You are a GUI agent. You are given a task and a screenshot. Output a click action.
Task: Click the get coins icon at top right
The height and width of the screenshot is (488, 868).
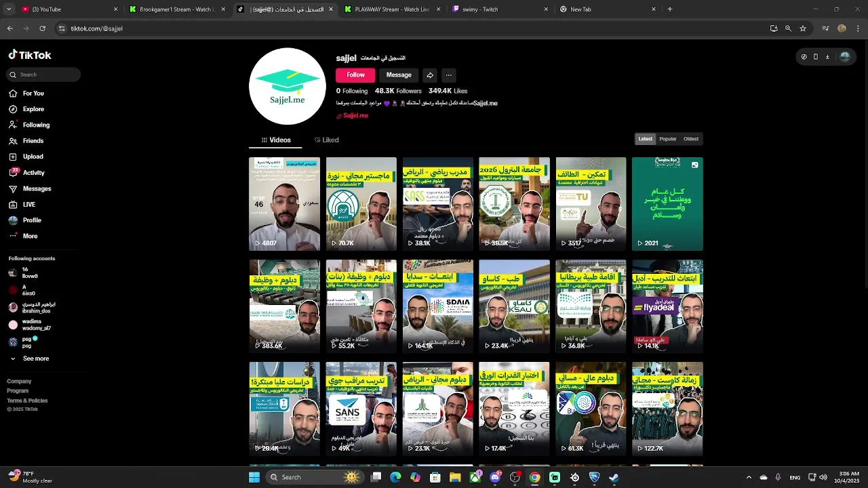pyautogui.click(x=804, y=57)
